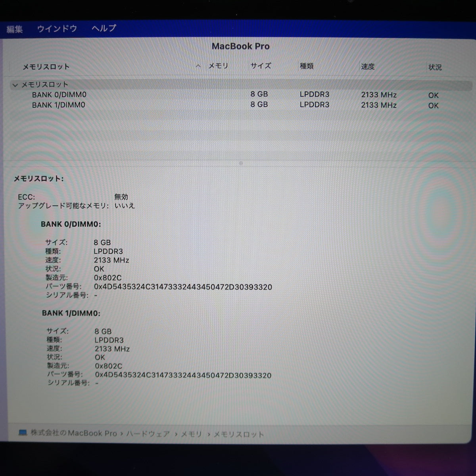The image size is (476, 476).
Task: Collapse the メモリスロット tree group
Action: (x=15, y=84)
